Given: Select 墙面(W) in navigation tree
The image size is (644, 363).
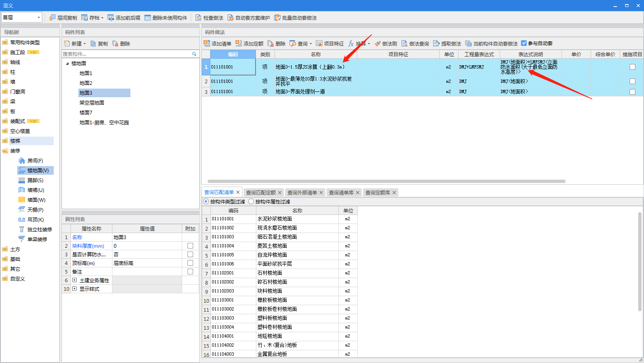Looking at the screenshot, I should pyautogui.click(x=36, y=200).
